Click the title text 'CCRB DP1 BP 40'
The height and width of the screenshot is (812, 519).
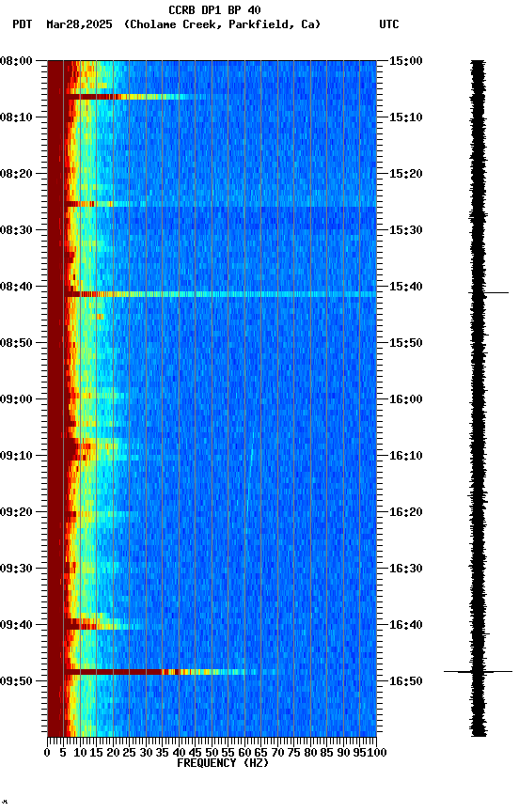(x=214, y=9)
